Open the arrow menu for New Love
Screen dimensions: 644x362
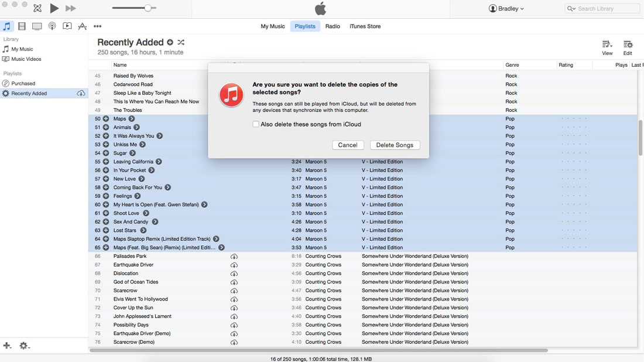pyautogui.click(x=142, y=179)
